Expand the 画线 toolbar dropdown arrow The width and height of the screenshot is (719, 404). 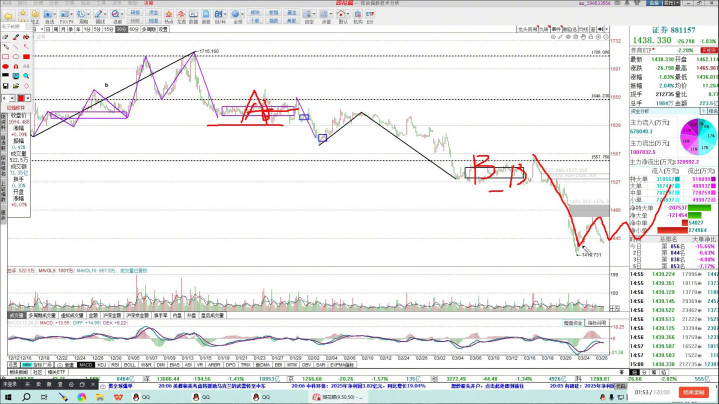pos(105,14)
